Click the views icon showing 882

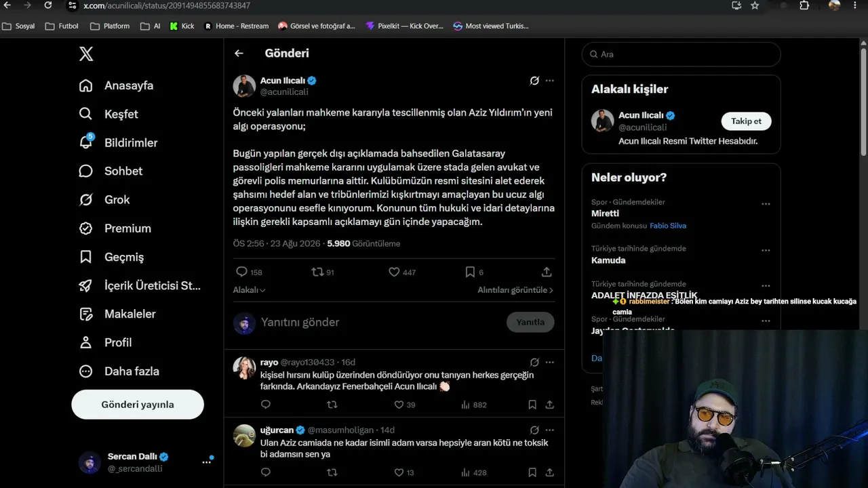point(465,405)
